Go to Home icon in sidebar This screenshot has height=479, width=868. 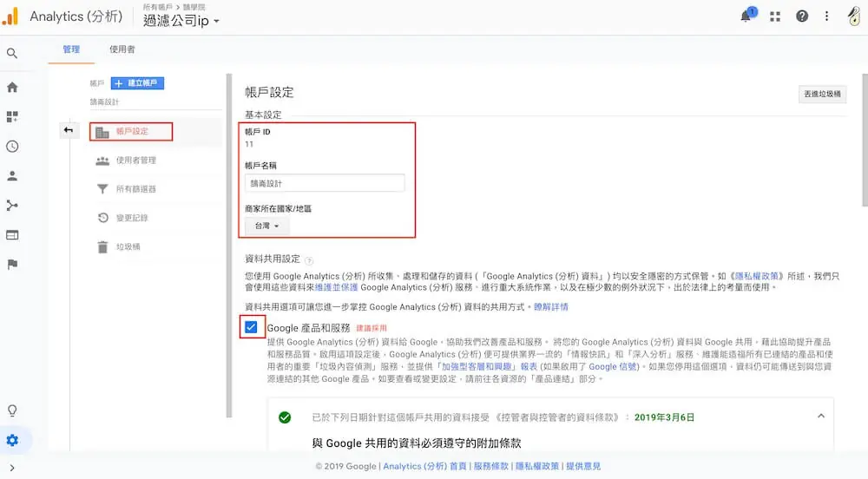pos(12,88)
